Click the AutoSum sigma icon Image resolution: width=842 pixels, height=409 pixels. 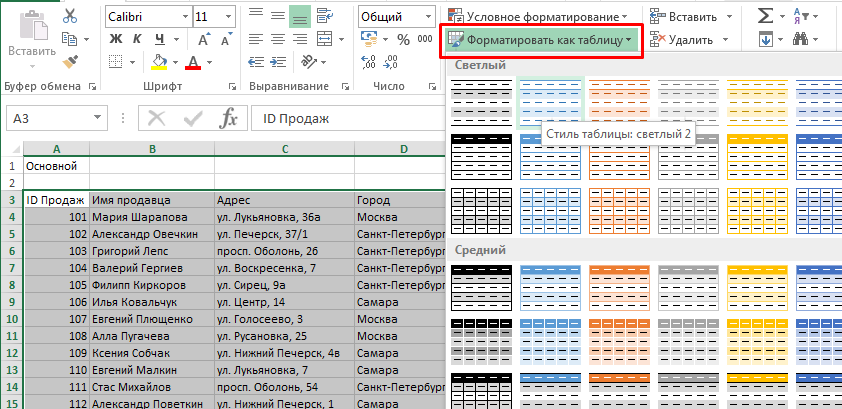click(x=765, y=16)
